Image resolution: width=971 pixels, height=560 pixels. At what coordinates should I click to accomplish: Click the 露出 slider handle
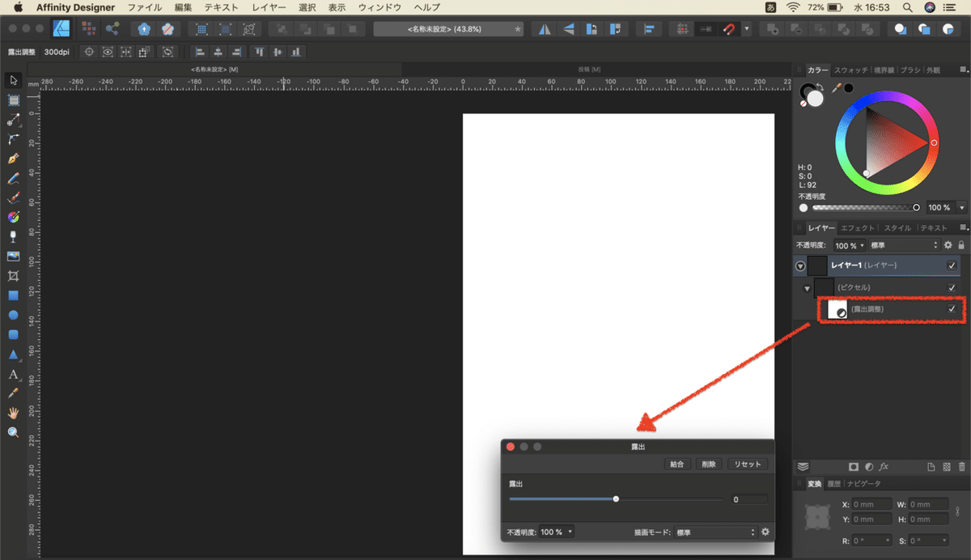[x=616, y=499]
